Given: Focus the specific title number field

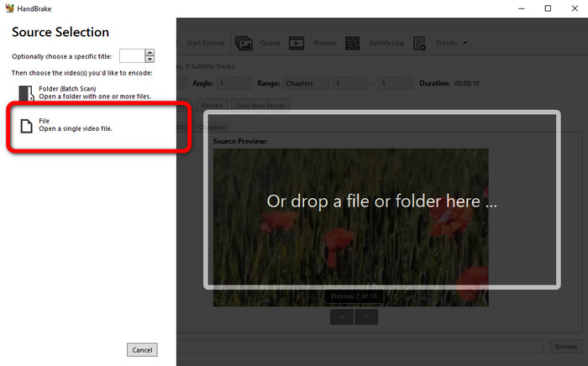Looking at the screenshot, I should point(132,55).
